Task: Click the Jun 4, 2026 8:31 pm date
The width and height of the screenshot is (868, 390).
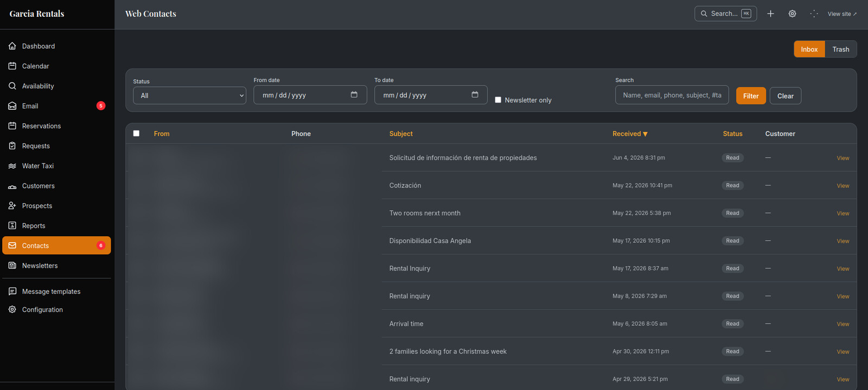Action: (639, 158)
